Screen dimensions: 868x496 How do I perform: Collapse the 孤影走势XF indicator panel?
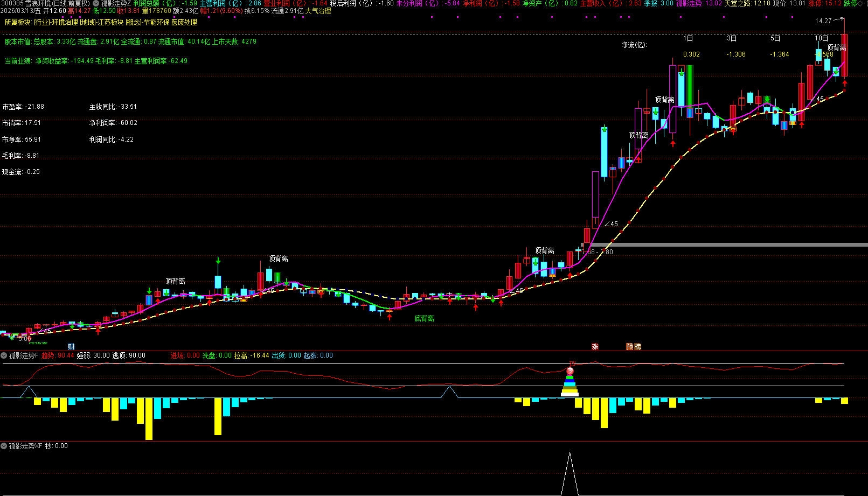(x=4, y=446)
